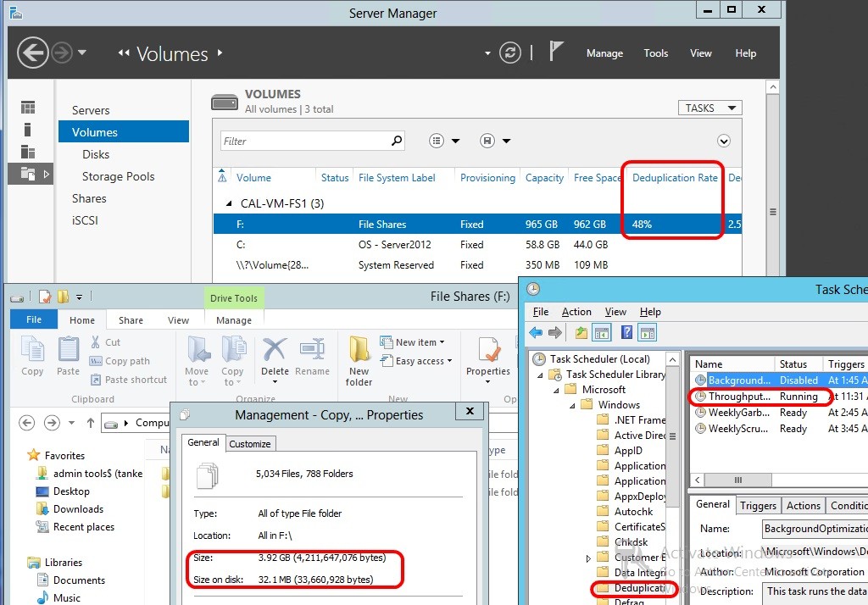The height and width of the screenshot is (605, 868).
Task: Open the Tools menu in Server Manager
Action: click(655, 53)
